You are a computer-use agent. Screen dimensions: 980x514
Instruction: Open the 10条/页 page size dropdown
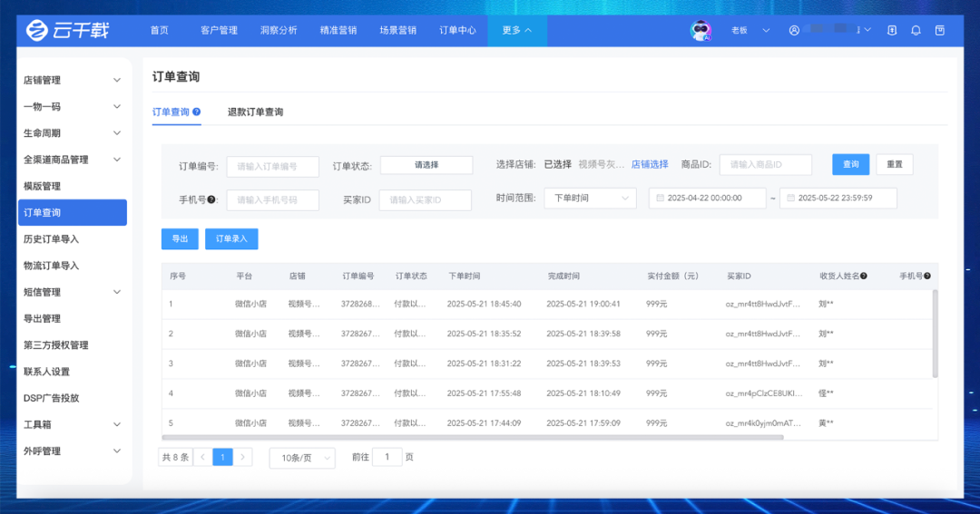point(302,458)
